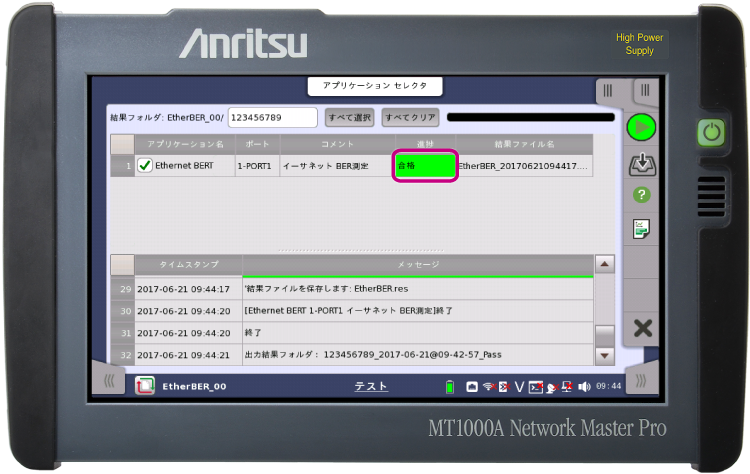Select log row 31 with message 終了
The width and height of the screenshot is (750, 474).
pyautogui.click(x=352, y=333)
